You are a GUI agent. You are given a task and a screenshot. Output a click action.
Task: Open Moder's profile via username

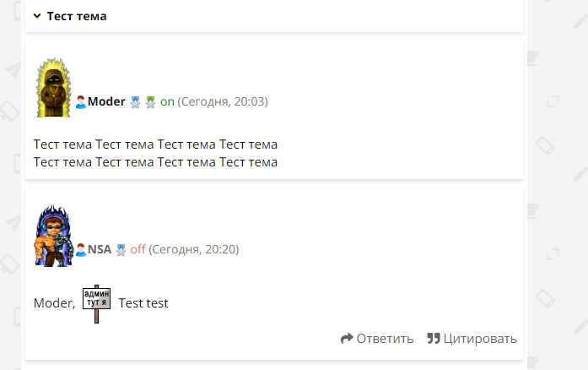(106, 102)
